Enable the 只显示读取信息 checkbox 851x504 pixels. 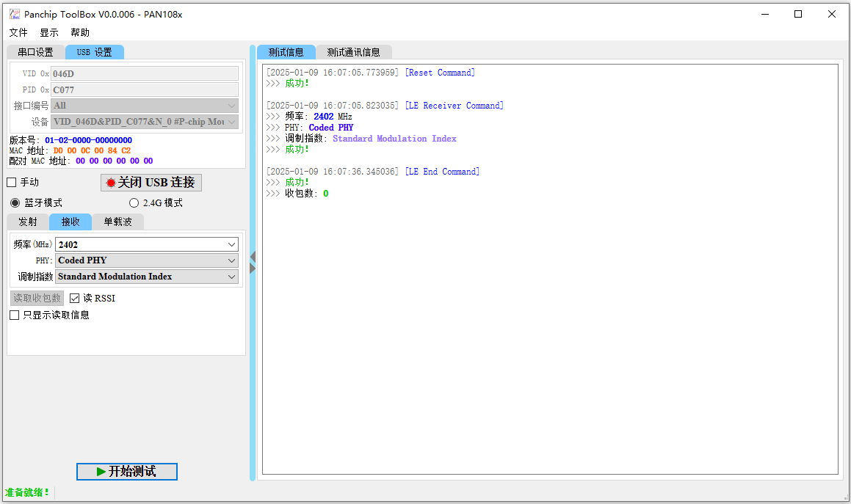tap(15, 315)
